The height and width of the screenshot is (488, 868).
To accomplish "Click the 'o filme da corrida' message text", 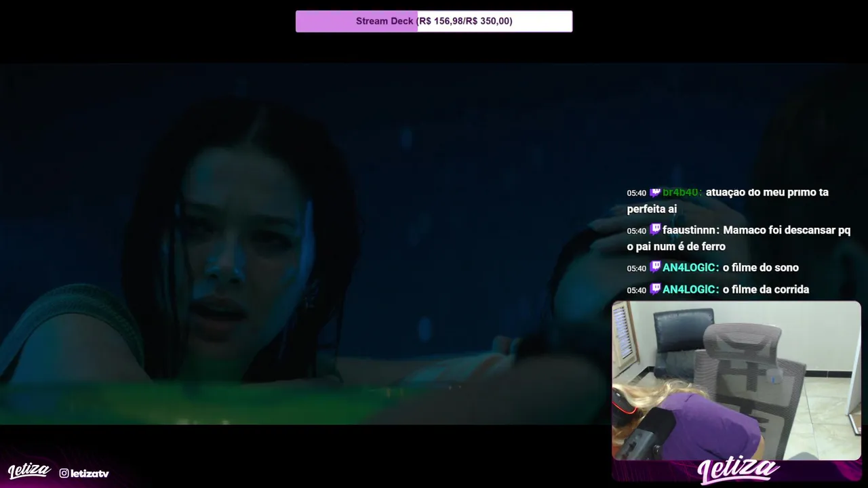I will point(766,289).
